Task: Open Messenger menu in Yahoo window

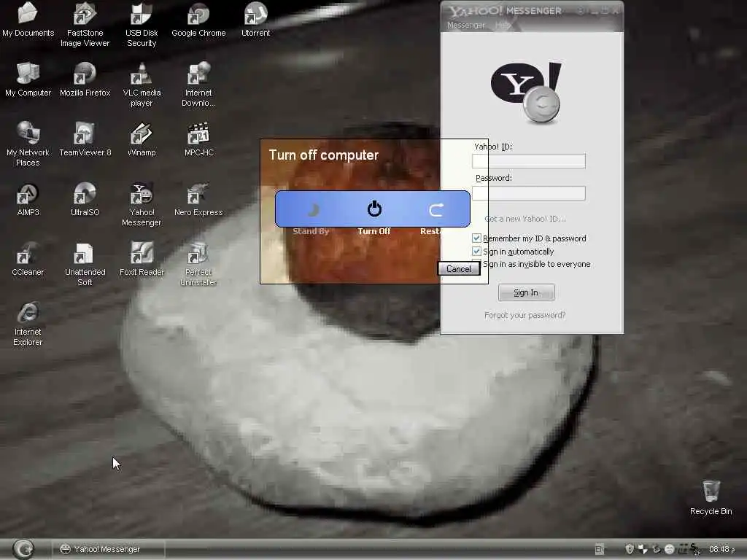Action: point(465,25)
